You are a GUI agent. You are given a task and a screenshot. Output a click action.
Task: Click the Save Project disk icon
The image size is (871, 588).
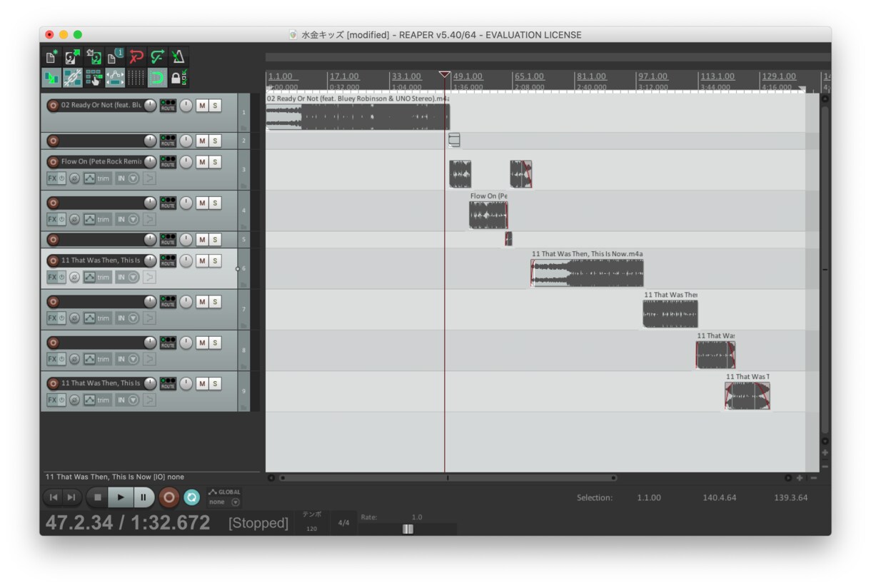pyautogui.click(x=94, y=58)
